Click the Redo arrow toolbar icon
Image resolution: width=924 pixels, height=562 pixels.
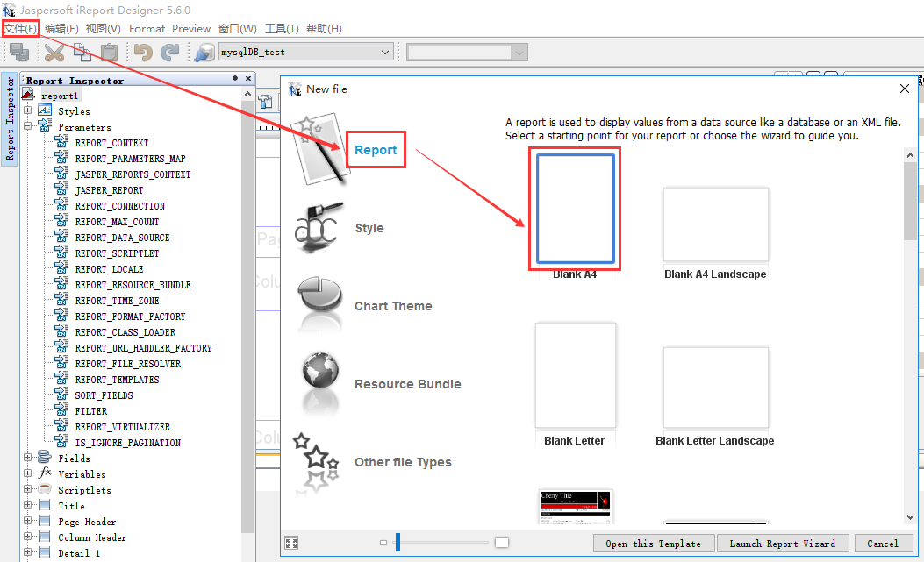(170, 53)
